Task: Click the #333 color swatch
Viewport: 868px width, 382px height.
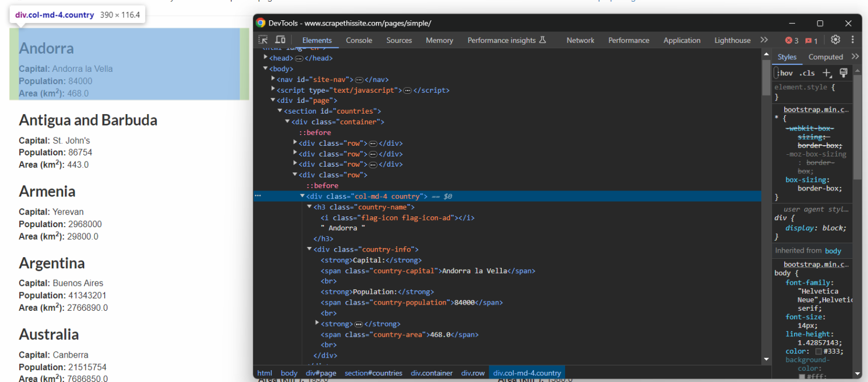Action: coord(819,351)
